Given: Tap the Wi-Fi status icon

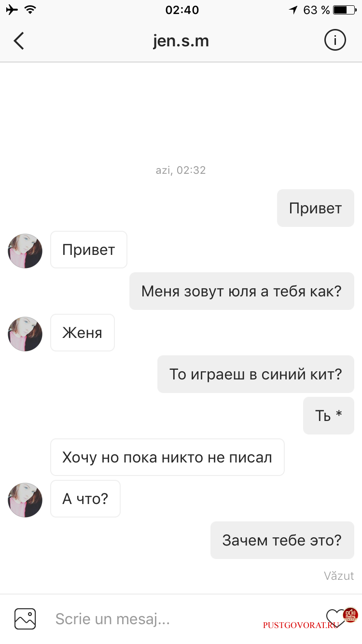Looking at the screenshot, I should (x=30, y=10).
